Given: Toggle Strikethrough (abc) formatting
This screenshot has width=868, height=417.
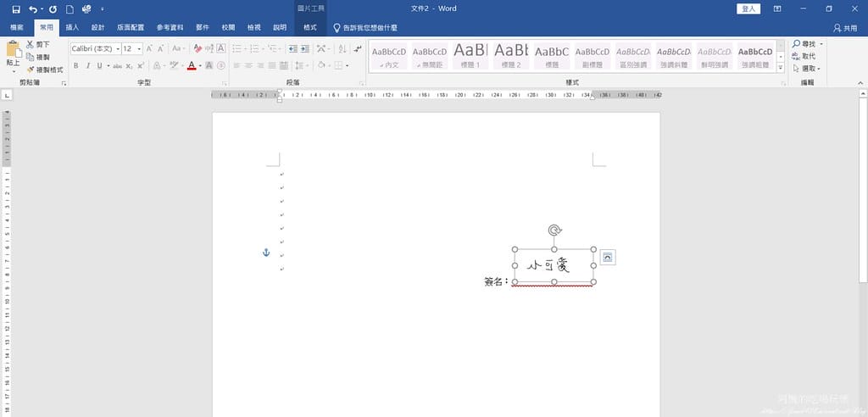Looking at the screenshot, I should [117, 65].
